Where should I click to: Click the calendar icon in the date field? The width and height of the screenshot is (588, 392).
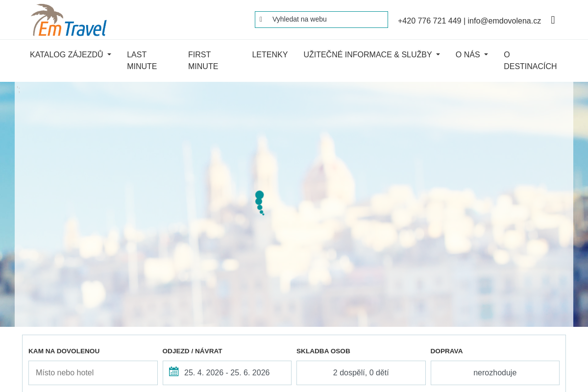173,372
